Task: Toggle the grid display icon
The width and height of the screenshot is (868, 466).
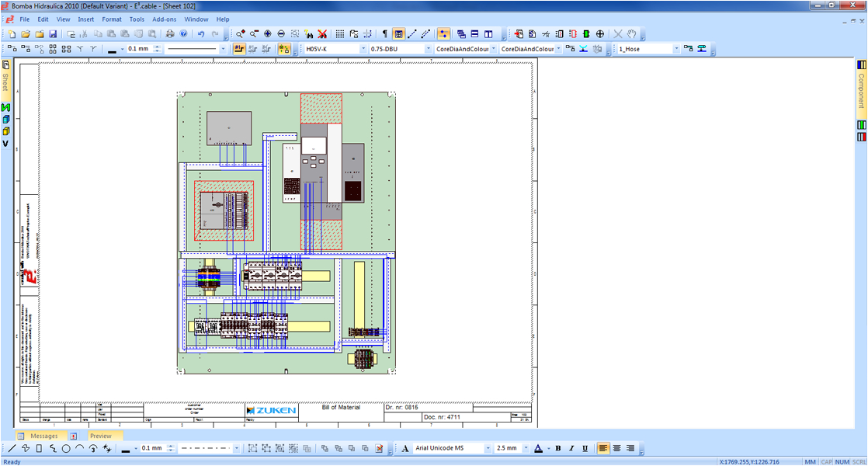Action: 339,33
